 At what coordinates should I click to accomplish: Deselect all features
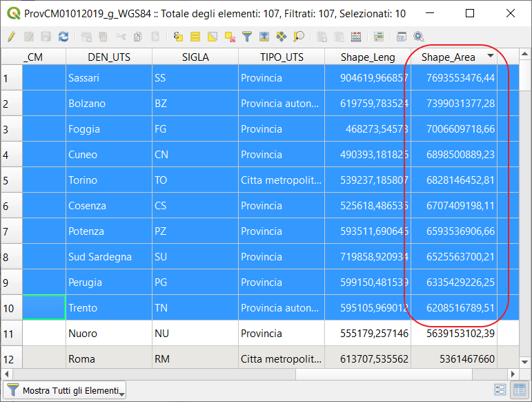230,37
